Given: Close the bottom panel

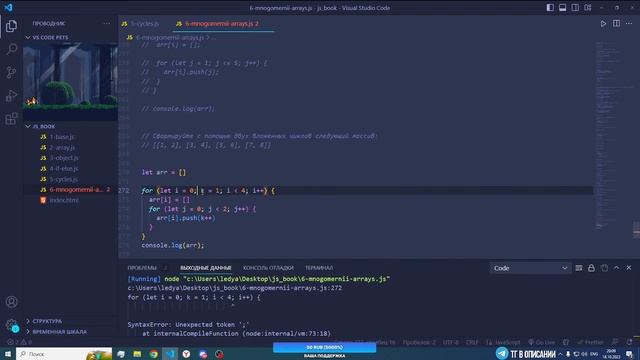Looking at the screenshot, I should tap(629, 268).
